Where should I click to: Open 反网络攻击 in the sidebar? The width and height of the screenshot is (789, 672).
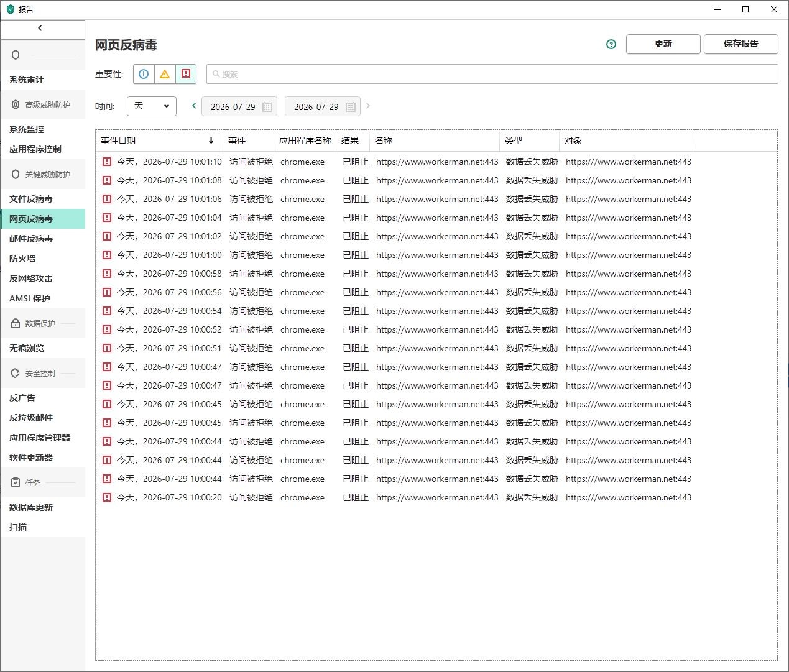[43, 278]
